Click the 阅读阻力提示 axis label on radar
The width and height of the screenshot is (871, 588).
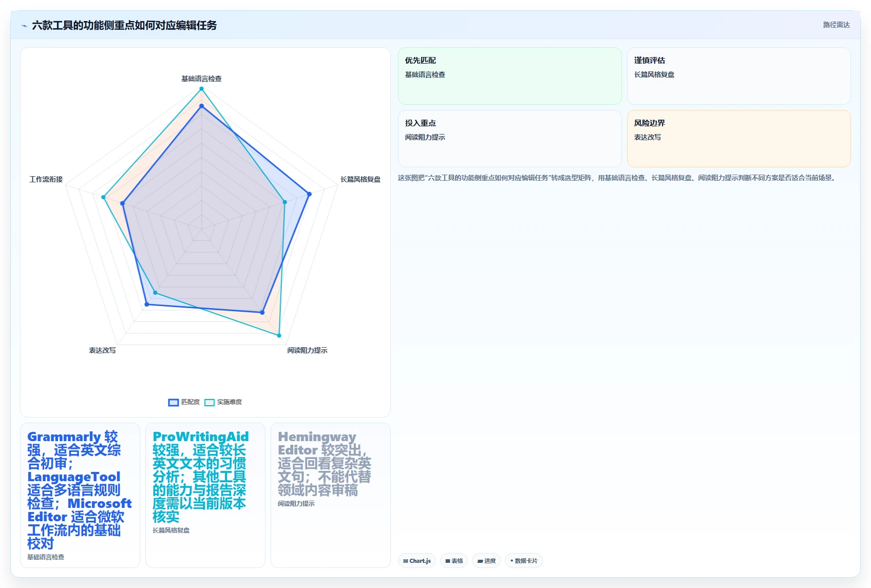(307, 350)
